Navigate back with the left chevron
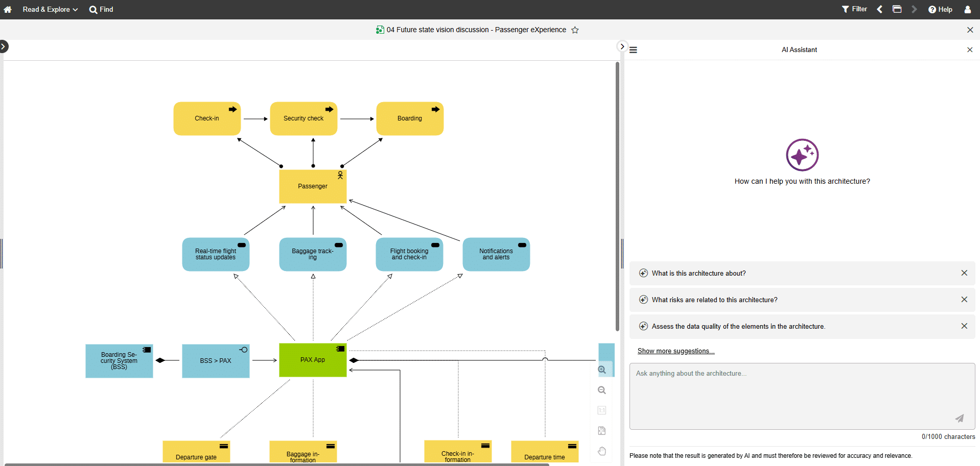 click(880, 9)
